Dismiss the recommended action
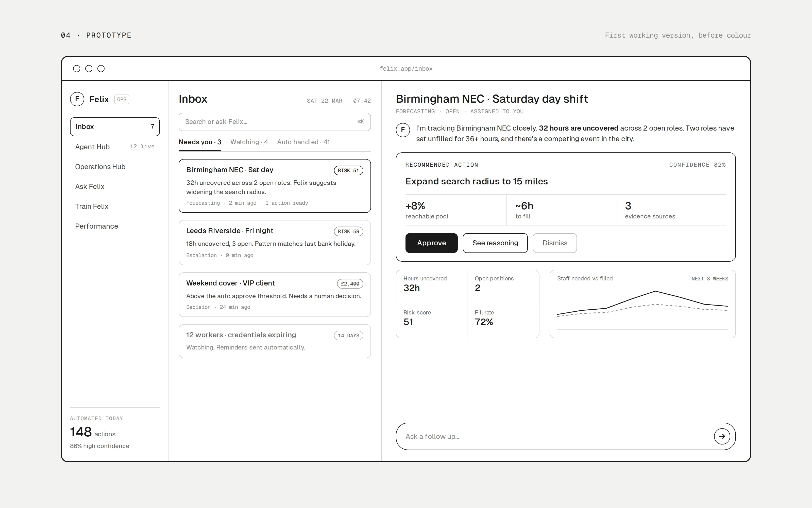Screen dimensions: 812x508 (x=555, y=243)
